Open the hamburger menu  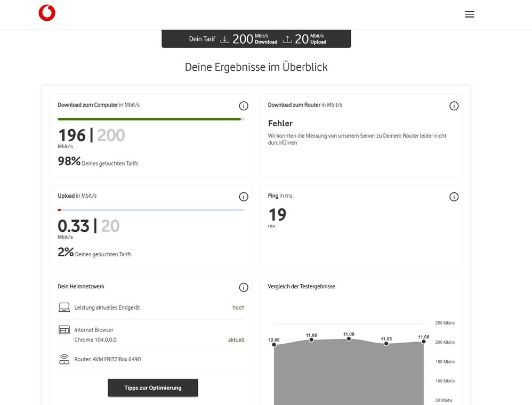[x=469, y=14]
